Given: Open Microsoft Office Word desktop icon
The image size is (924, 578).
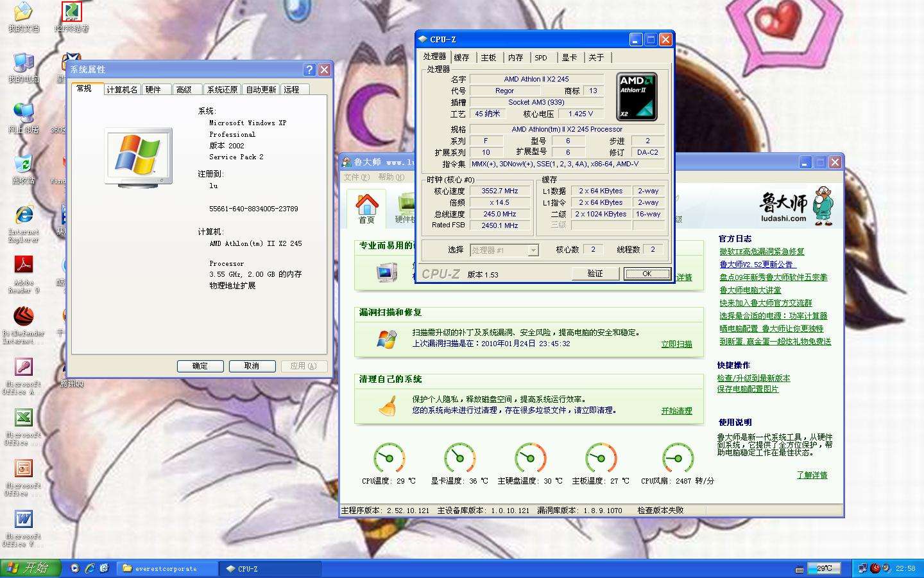Looking at the screenshot, I should pos(23,528).
